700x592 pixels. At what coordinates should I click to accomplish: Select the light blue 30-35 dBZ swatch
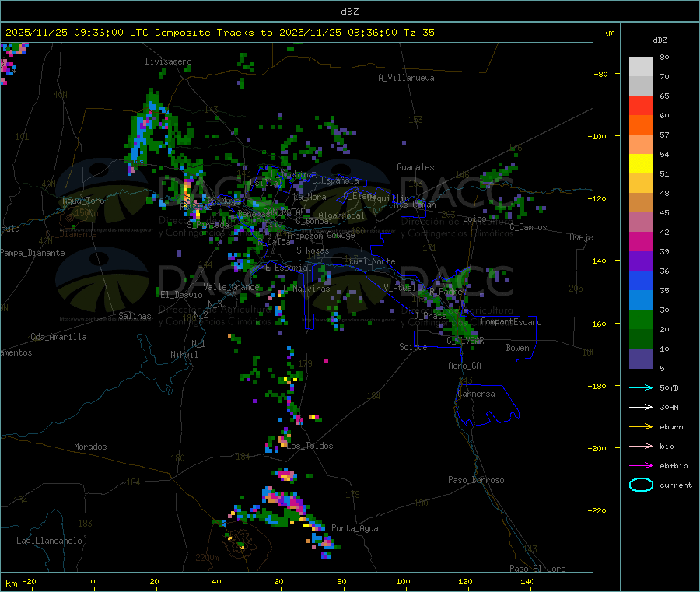coord(641,300)
